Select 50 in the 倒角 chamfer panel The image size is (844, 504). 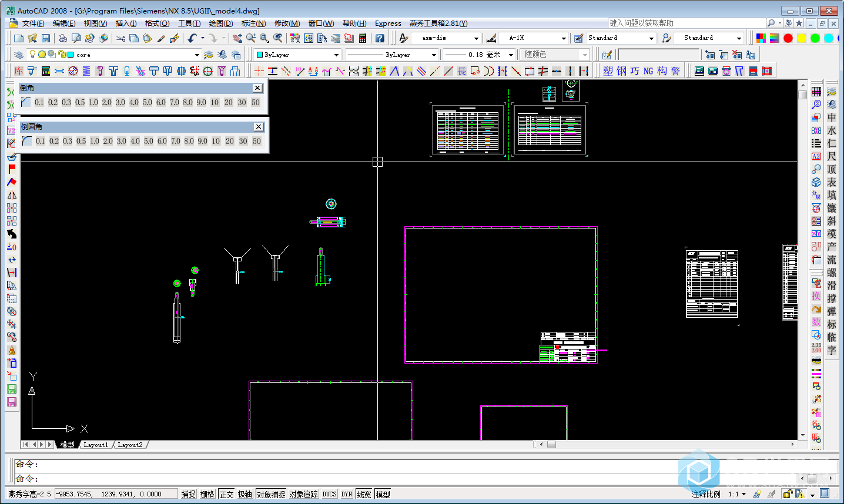256,102
